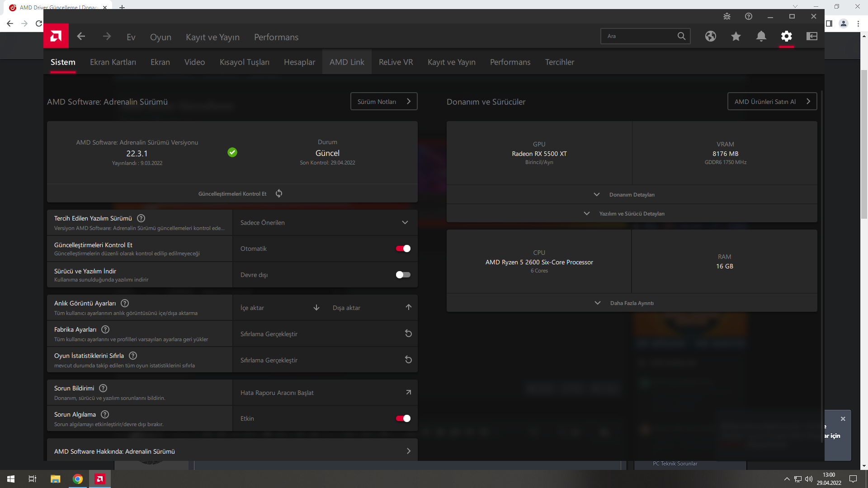Open notifications bell icon
This screenshot has width=868, height=488.
(x=761, y=36)
